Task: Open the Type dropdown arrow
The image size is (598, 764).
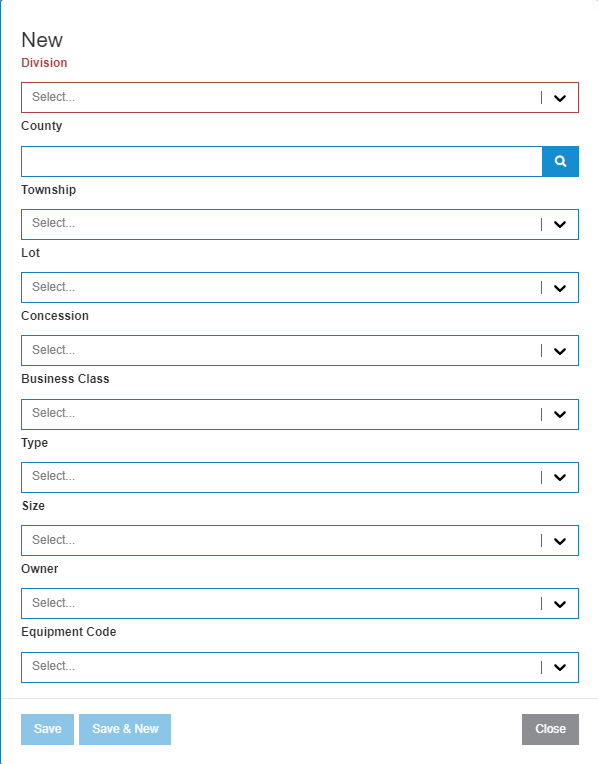Action: 560,478
